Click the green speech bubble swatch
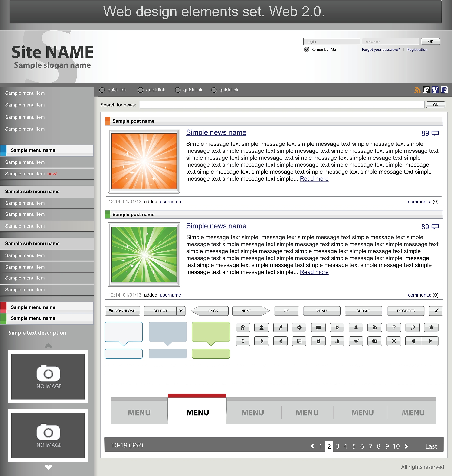The width and height of the screenshot is (452, 476). [211, 332]
